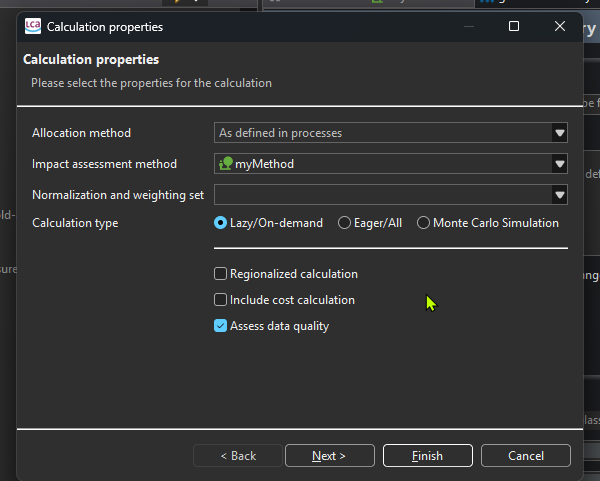This screenshot has height=481, width=600.
Task: Select the Lazy/On-demand calculation type
Action: (x=221, y=223)
